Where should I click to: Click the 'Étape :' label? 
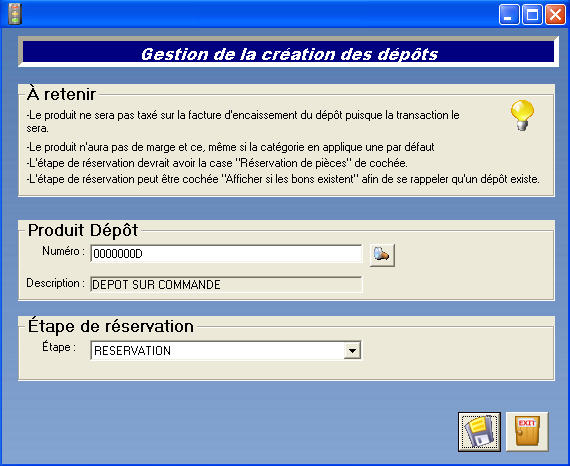pyautogui.click(x=59, y=347)
